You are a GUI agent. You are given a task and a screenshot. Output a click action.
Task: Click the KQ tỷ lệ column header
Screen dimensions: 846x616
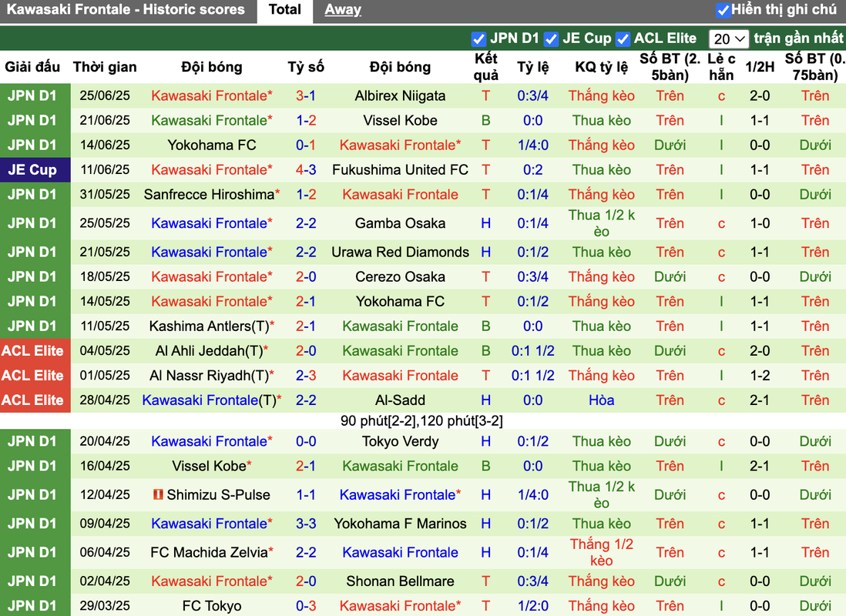click(x=601, y=67)
